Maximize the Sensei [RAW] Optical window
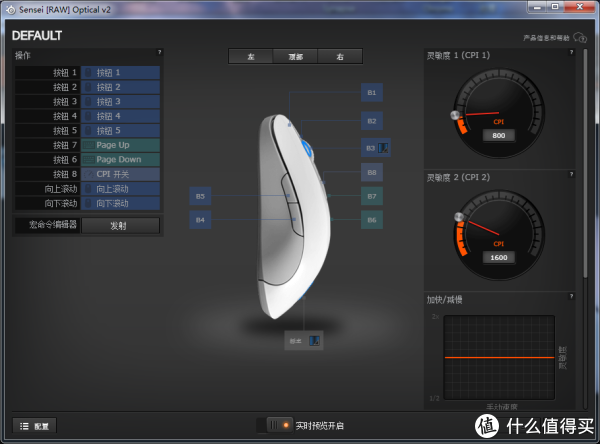This screenshot has height=444, width=600. 555,7
